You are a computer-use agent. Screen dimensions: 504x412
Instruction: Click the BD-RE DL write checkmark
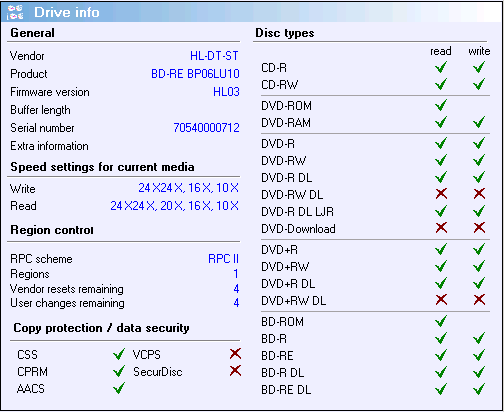click(479, 389)
